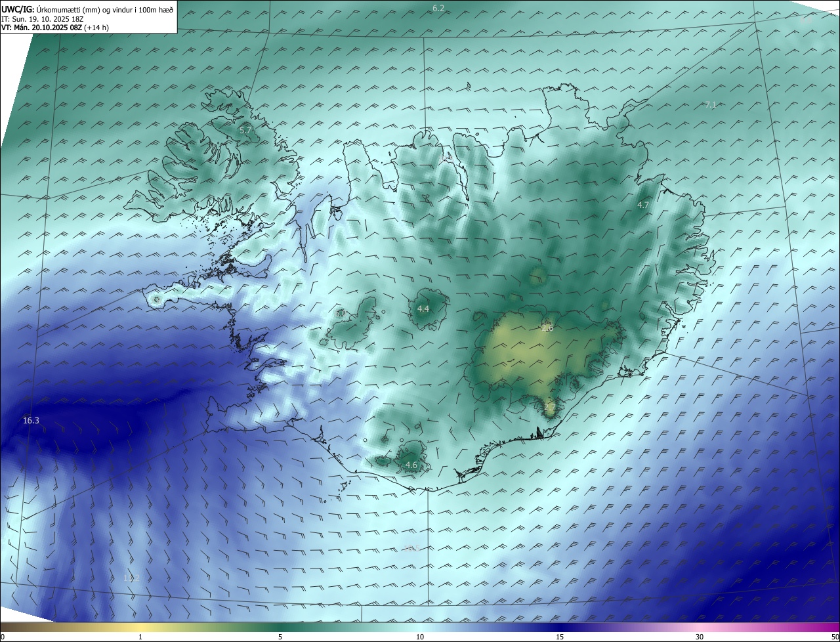The image size is (840, 642).
Task: Click the 2.7 value on southern Vatnajökull
Action: (550, 407)
